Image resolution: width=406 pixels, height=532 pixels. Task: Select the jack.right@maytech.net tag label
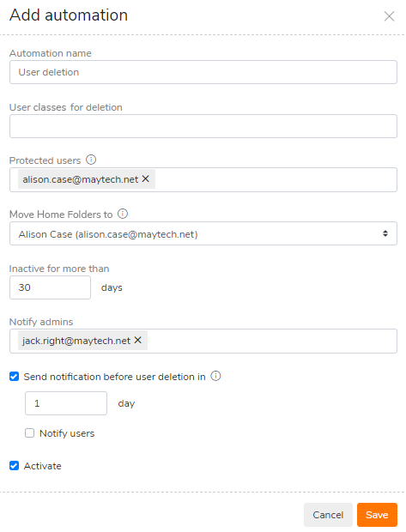point(76,341)
